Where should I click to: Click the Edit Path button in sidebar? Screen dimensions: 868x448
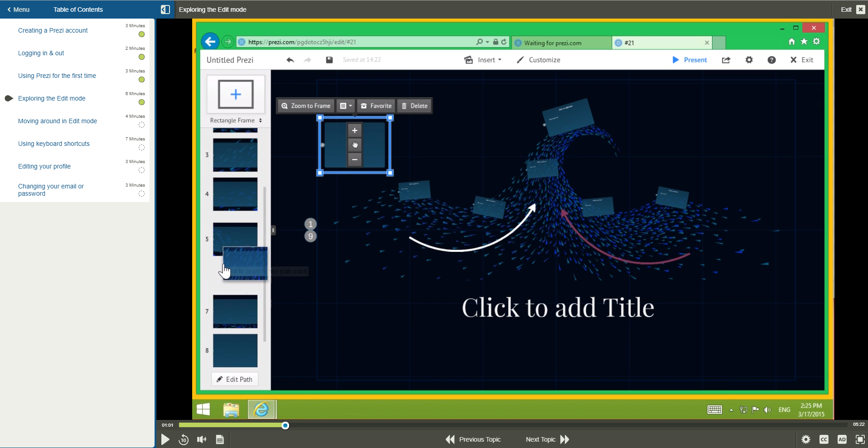tap(234, 379)
